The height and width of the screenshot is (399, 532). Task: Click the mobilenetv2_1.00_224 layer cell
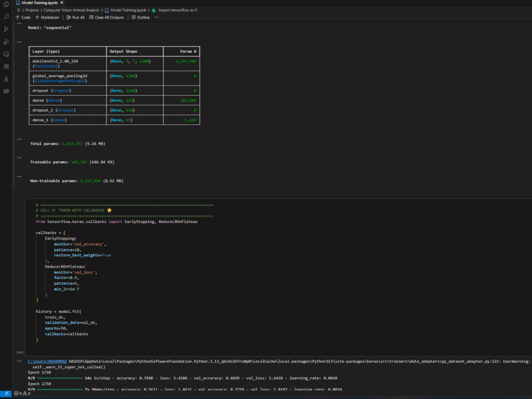68,63
